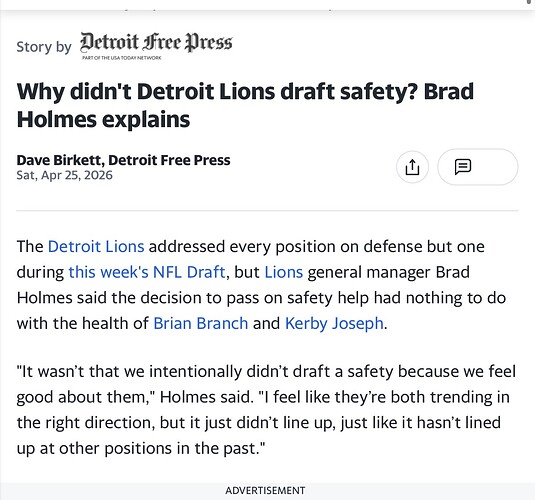
Task: Open the Detroit Lions team link
Action: coord(96,246)
